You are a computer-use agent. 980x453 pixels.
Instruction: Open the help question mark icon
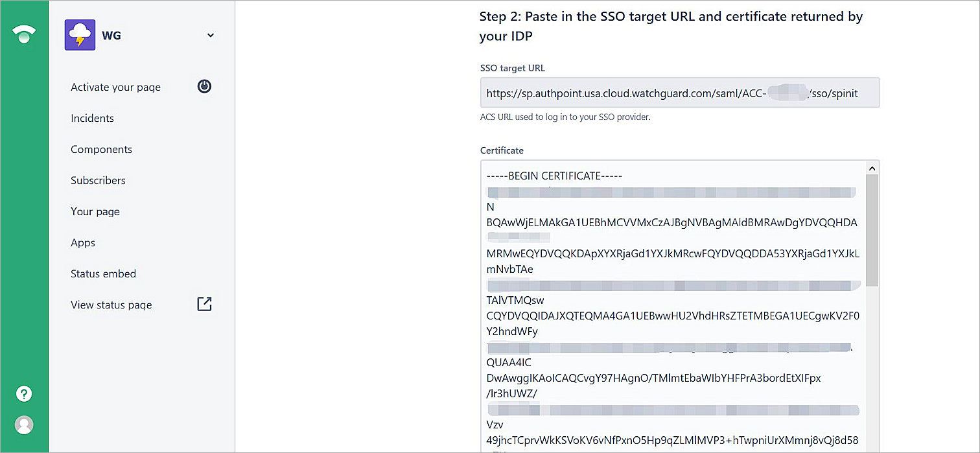[24, 393]
